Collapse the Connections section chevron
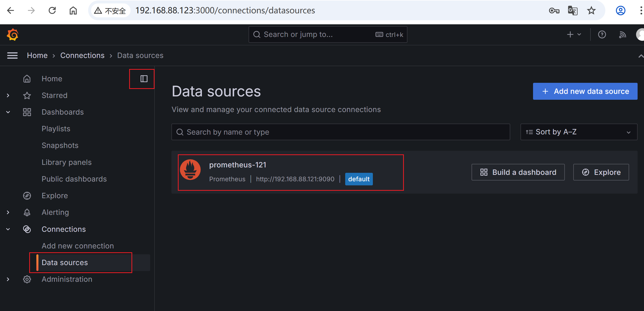 point(8,229)
